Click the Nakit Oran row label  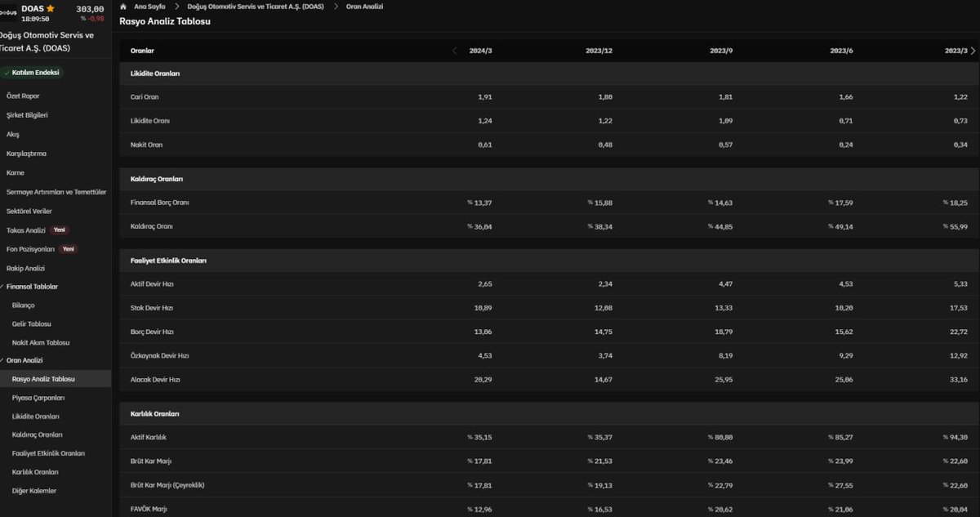[146, 145]
